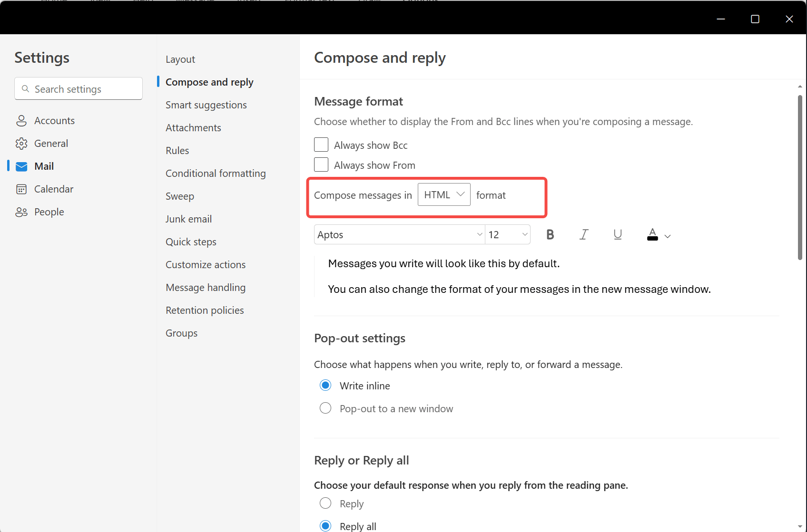Open Rules settings
Viewport: 807px width, 532px height.
click(x=177, y=151)
